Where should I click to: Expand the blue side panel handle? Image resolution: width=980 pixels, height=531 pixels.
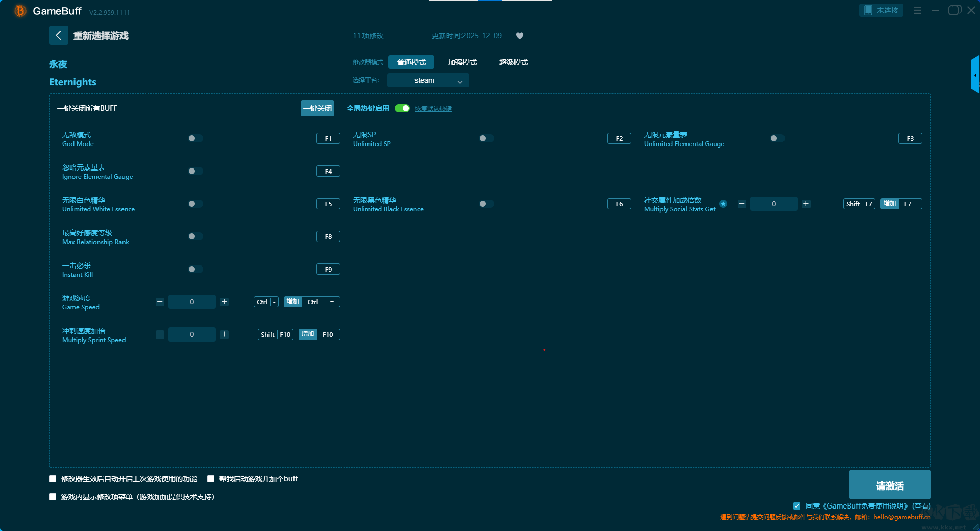click(x=975, y=75)
